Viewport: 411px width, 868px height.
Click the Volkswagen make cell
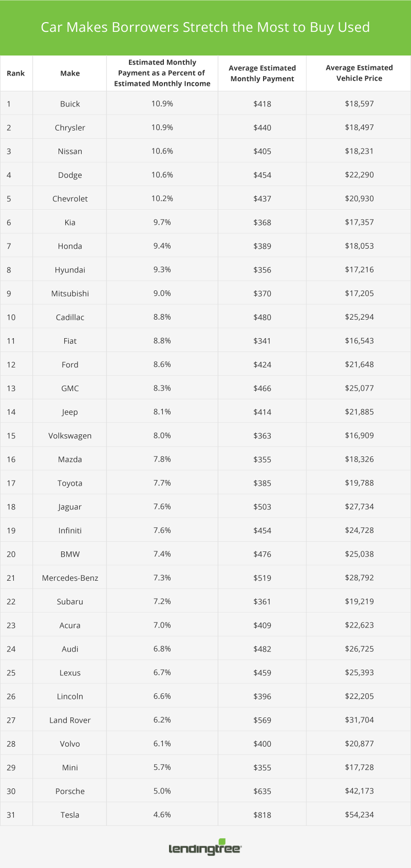click(x=70, y=436)
